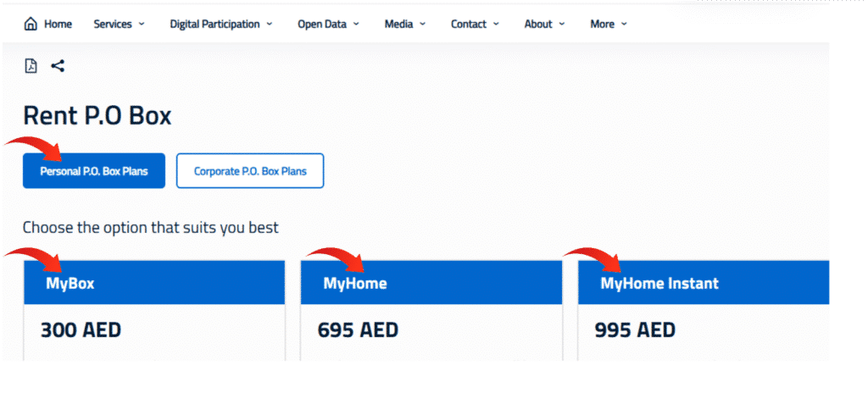Go to the Home link
Viewport: 868px width, 404px height.
click(x=58, y=24)
